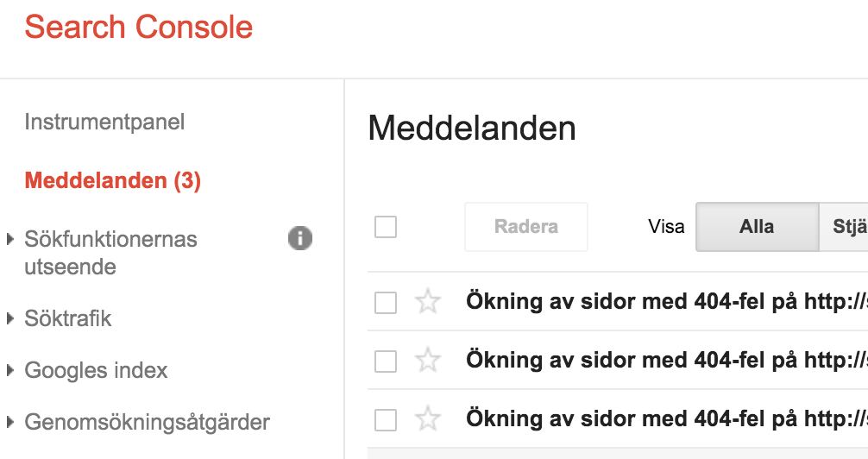
Task: Expand the Genomsökningsåtgärder arrow
Action: [x=9, y=422]
